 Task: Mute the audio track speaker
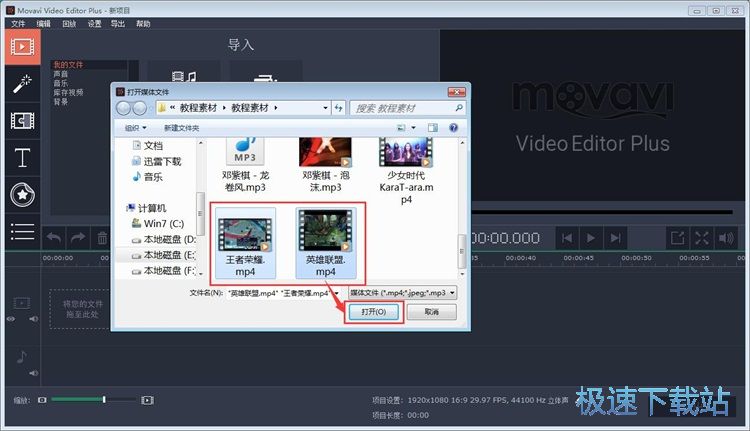(x=33, y=373)
